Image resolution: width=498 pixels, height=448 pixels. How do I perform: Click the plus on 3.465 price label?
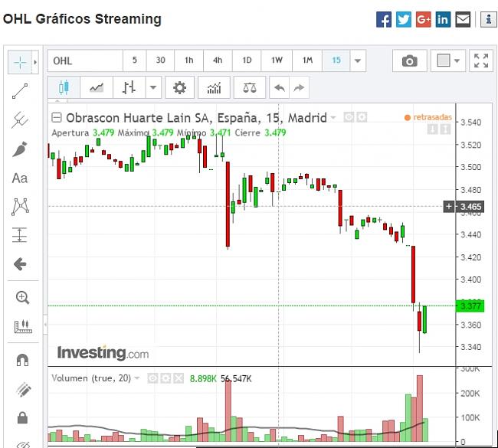pos(449,207)
